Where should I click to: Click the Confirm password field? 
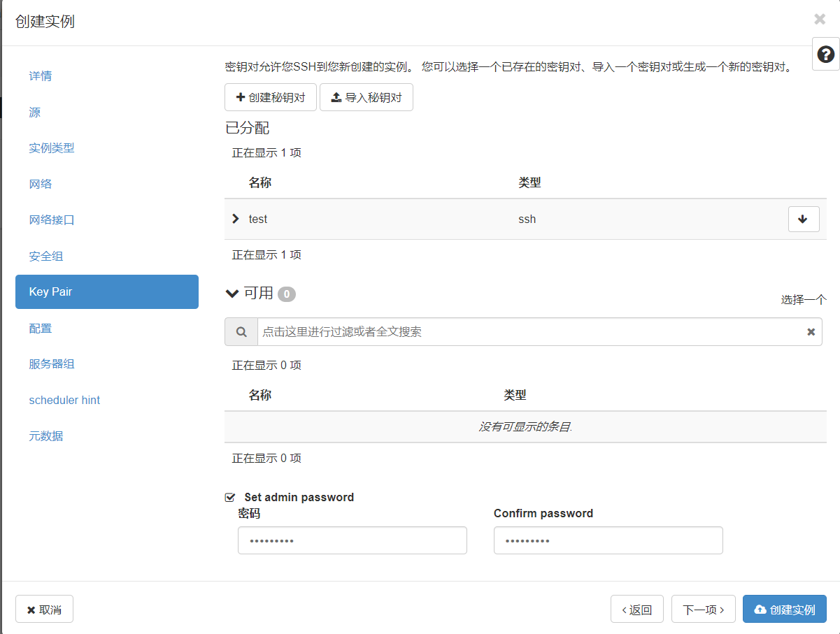point(608,540)
